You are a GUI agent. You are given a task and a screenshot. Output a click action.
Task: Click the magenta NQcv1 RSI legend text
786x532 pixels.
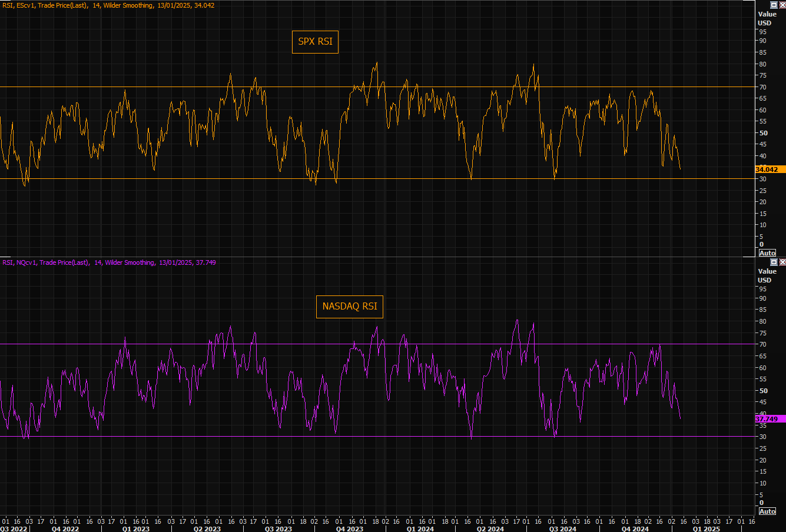(x=109, y=262)
